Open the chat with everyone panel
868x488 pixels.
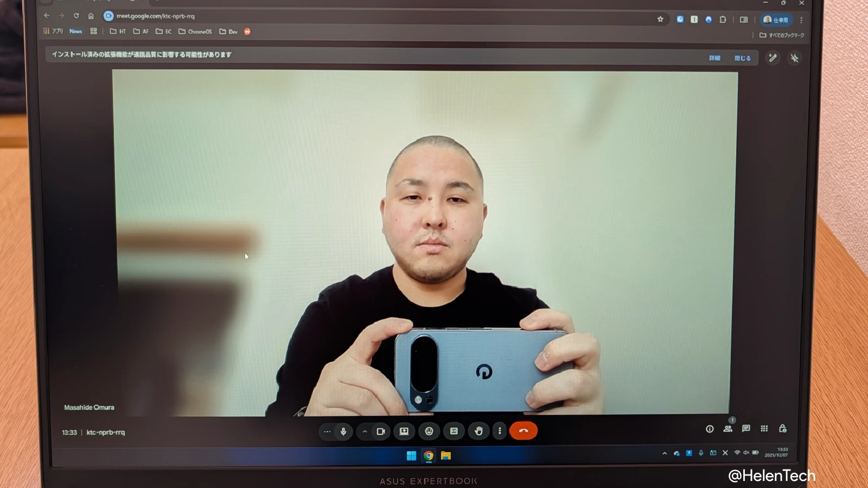coord(746,428)
